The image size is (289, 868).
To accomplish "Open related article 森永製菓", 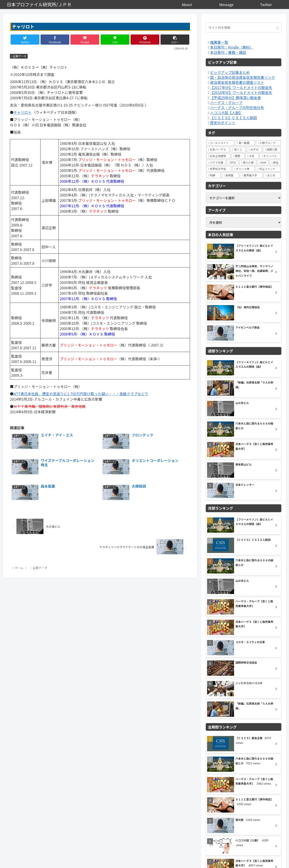I will 48,486.
